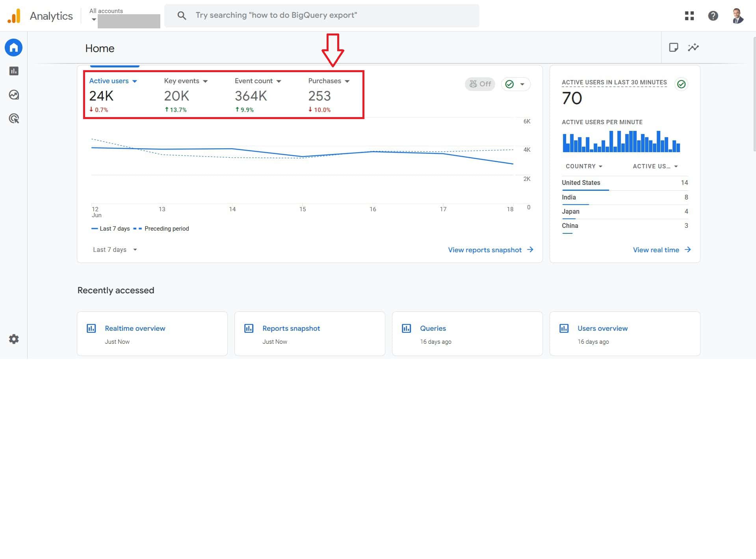Open the Insights sparkline icon
The image size is (756, 559).
693,48
